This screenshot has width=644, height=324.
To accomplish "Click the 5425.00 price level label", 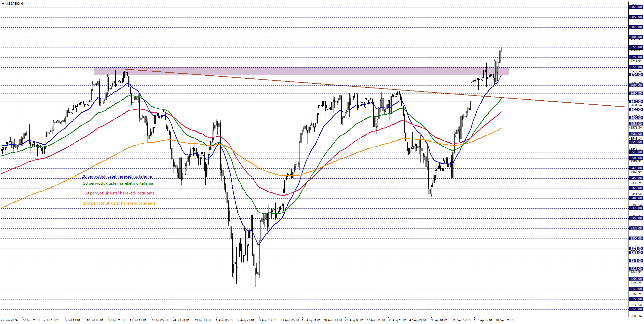I will (x=636, y=188).
